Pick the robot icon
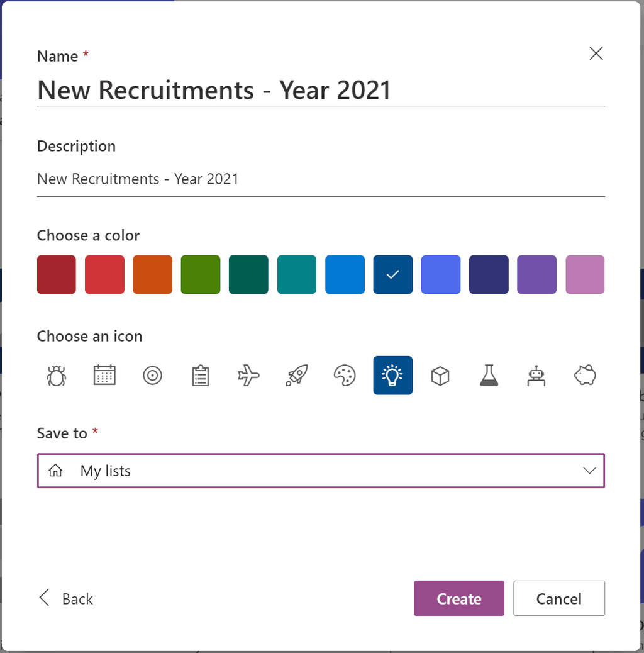Viewport: 644px width, 653px height. (x=536, y=376)
